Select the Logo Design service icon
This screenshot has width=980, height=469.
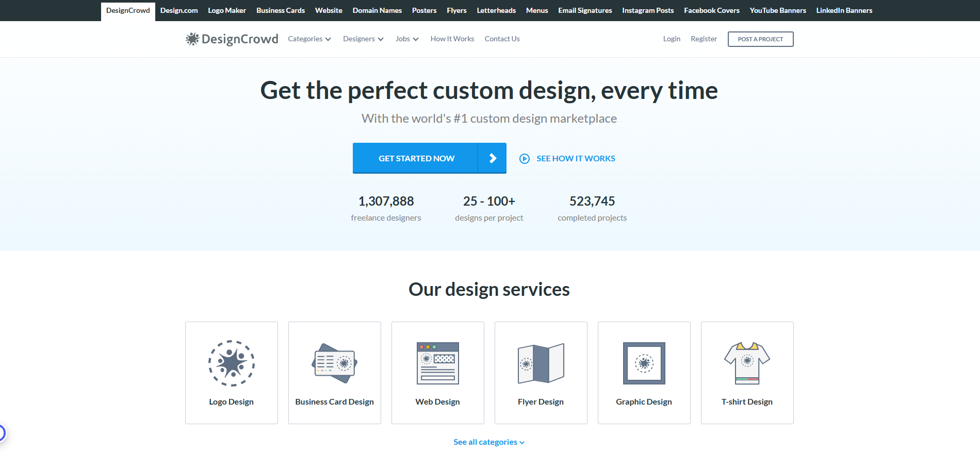(x=231, y=363)
